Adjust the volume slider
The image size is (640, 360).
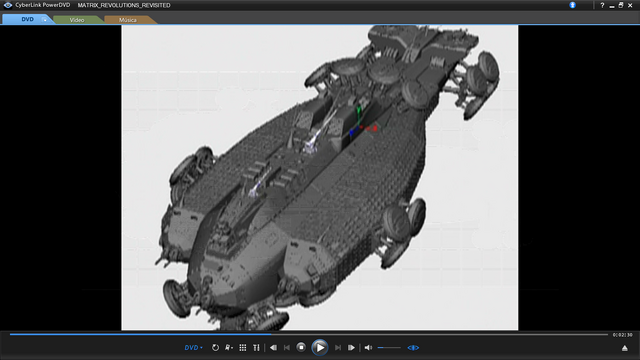[389, 348]
